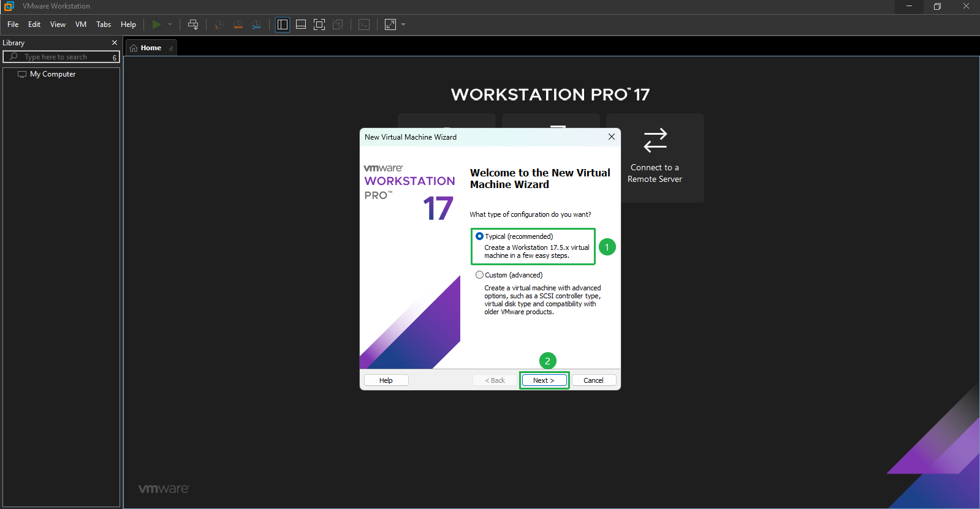The height and width of the screenshot is (509, 980).
Task: Toggle the Show Library sidebar icon
Action: pyautogui.click(x=283, y=25)
